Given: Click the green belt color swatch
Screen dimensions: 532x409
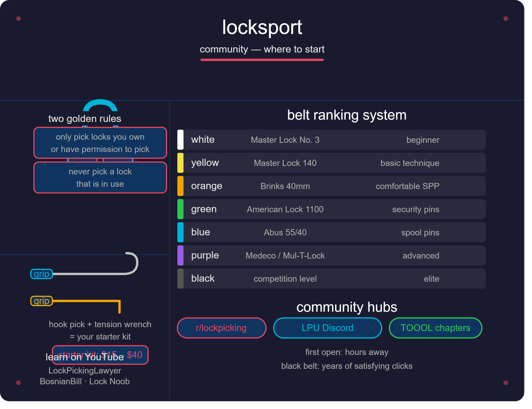Looking at the screenshot, I should (180, 209).
